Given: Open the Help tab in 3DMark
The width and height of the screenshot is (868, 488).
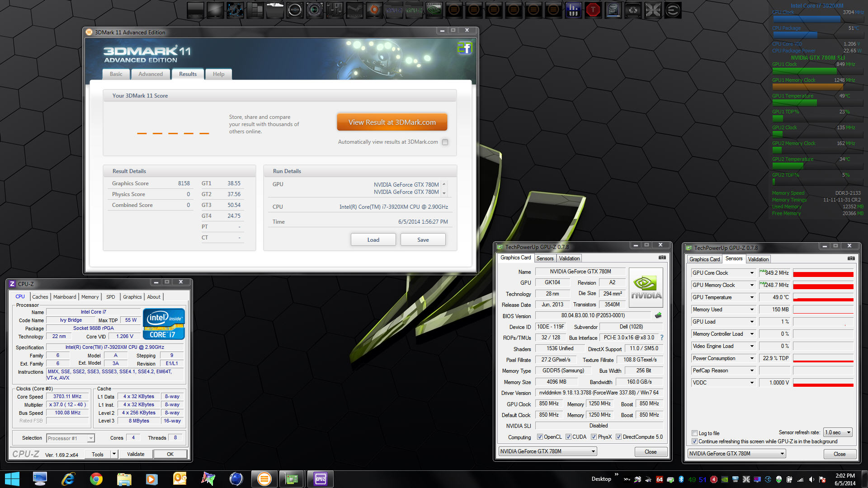Looking at the screenshot, I should [218, 74].
